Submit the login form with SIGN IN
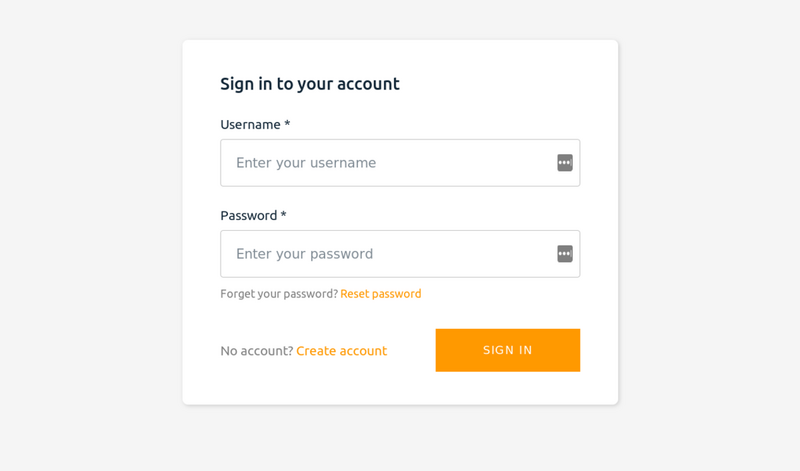 point(507,350)
